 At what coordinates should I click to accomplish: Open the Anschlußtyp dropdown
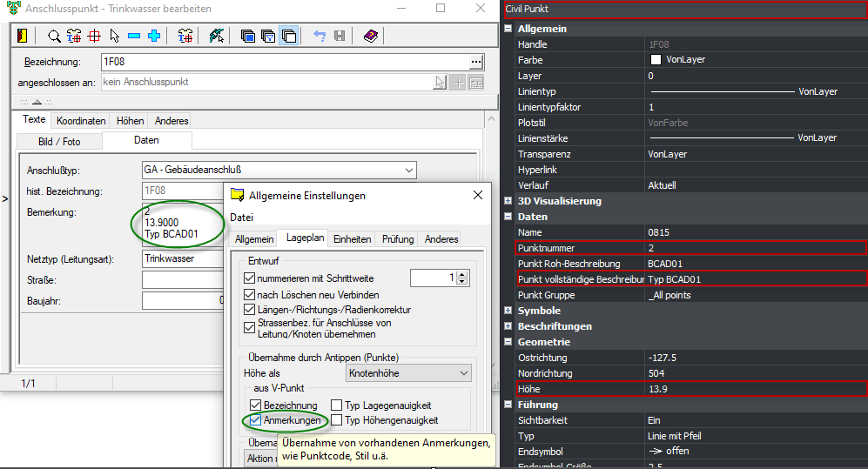coord(408,171)
